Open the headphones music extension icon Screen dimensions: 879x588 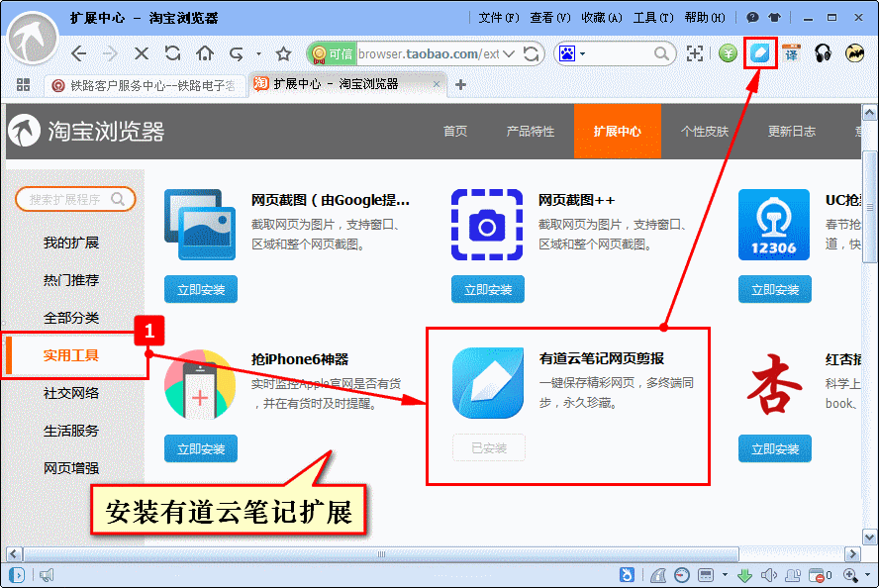[823, 53]
